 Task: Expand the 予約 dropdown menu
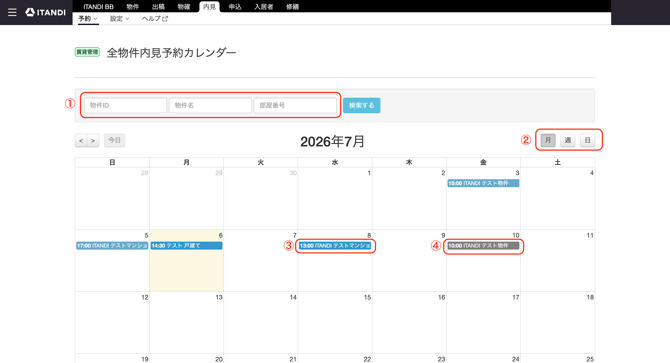coord(88,18)
